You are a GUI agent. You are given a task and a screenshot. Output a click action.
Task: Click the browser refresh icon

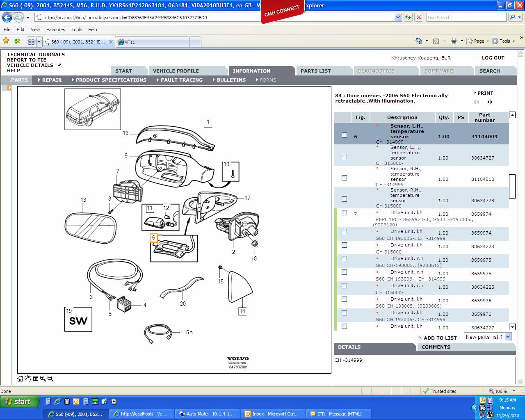[x=408, y=17]
